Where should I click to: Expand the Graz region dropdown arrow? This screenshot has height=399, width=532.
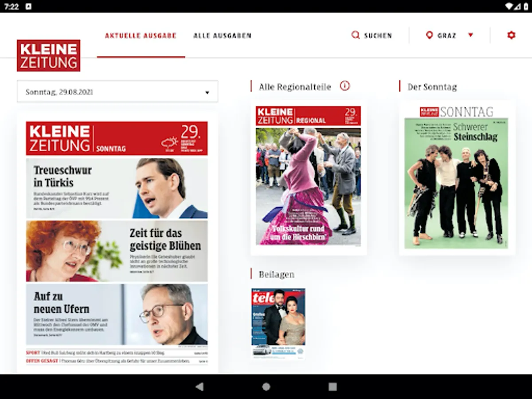click(471, 35)
